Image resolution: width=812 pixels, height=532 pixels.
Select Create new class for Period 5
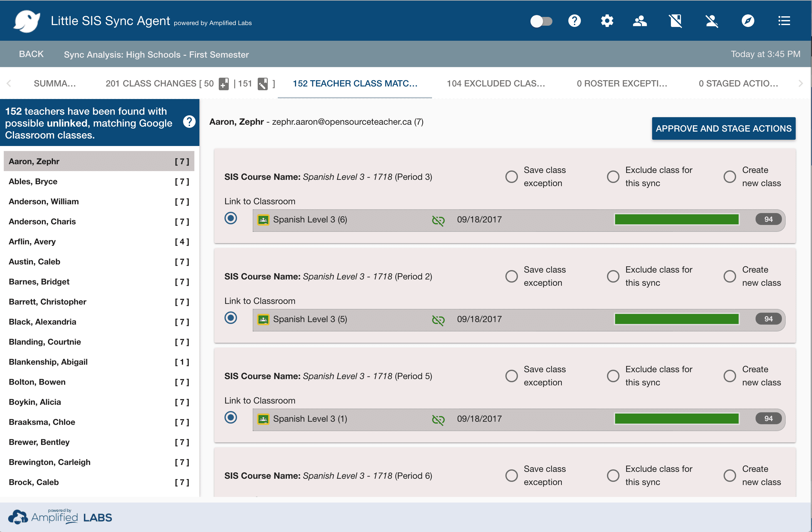(730, 376)
